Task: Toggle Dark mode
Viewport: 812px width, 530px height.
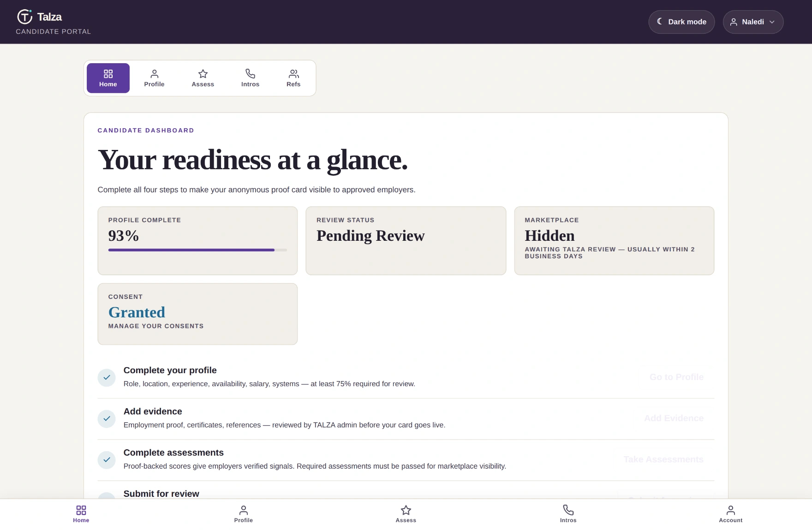Action: click(681, 22)
